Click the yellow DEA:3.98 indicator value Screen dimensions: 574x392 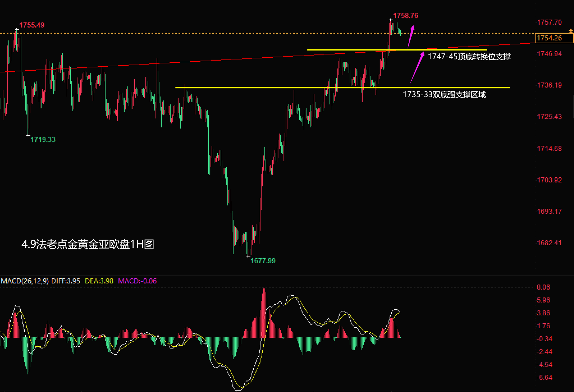tap(99, 281)
